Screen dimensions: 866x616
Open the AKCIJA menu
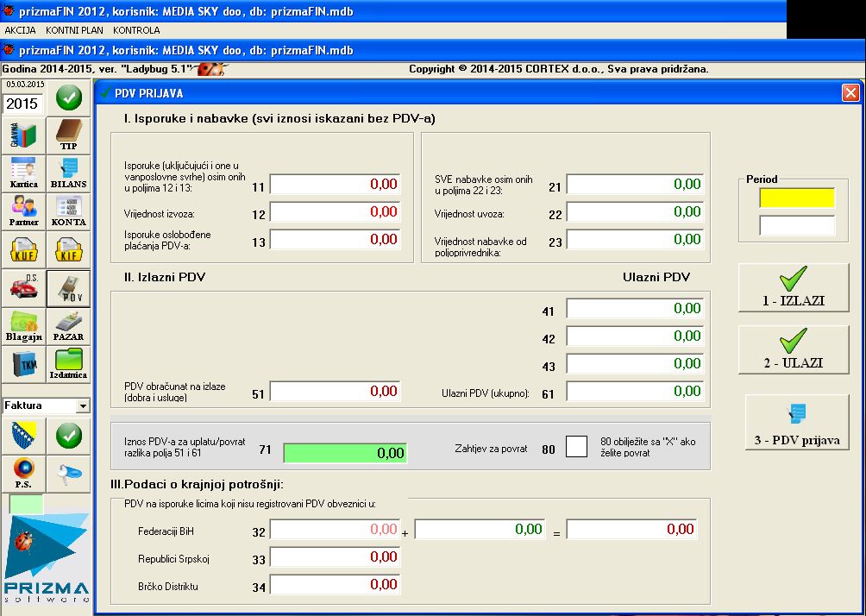point(21,30)
